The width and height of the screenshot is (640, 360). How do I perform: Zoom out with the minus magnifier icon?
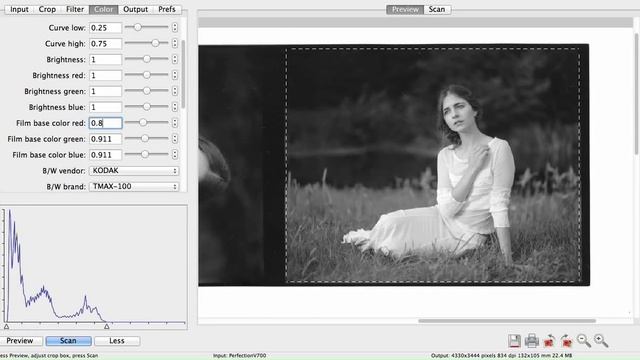click(x=584, y=341)
